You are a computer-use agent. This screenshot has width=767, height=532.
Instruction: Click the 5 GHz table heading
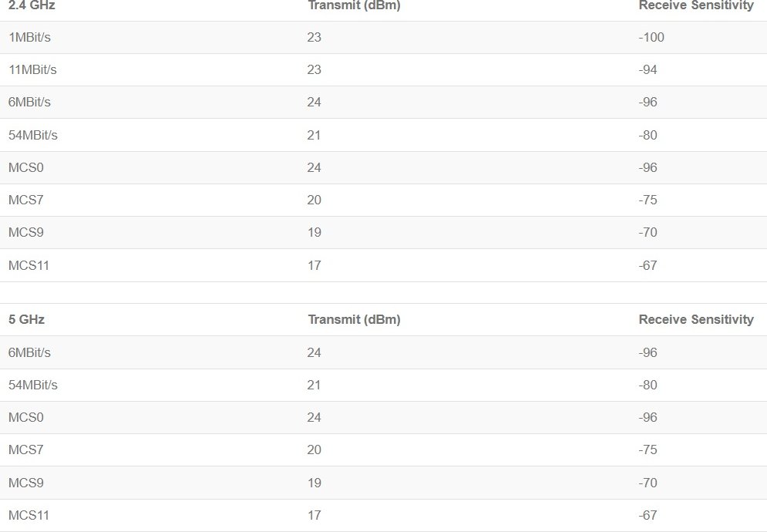point(26,319)
